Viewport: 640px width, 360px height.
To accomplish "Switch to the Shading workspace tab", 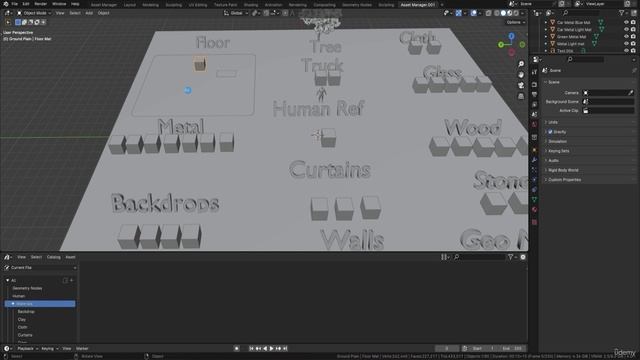I will [251, 5].
